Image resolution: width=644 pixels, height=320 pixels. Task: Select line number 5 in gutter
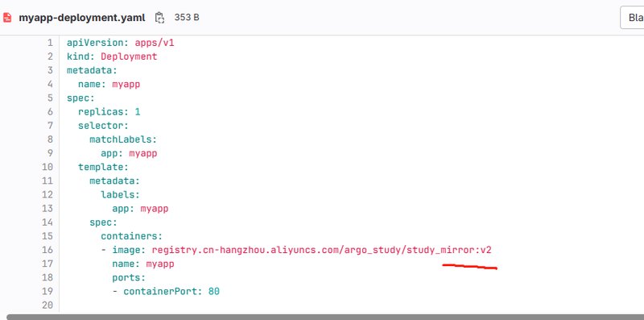[x=50, y=98]
